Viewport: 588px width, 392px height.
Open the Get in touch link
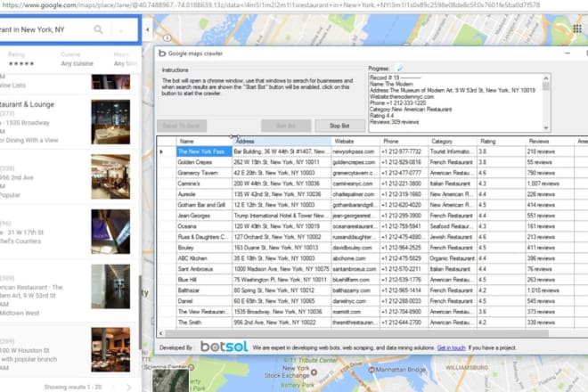point(451,347)
